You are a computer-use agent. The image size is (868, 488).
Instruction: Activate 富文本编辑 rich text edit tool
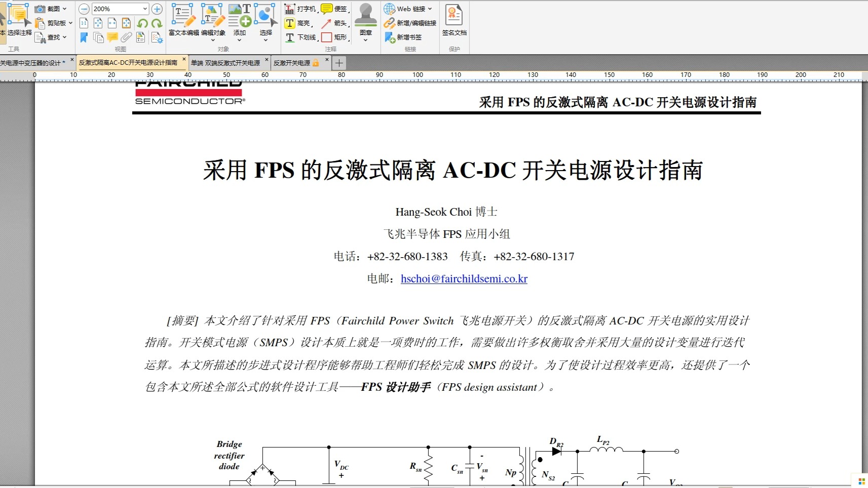coord(183,20)
